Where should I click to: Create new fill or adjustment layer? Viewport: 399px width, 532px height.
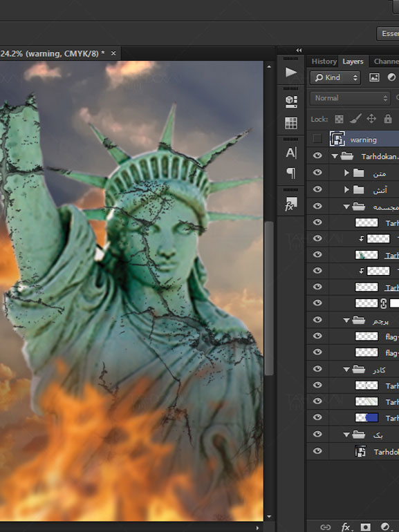385,526
